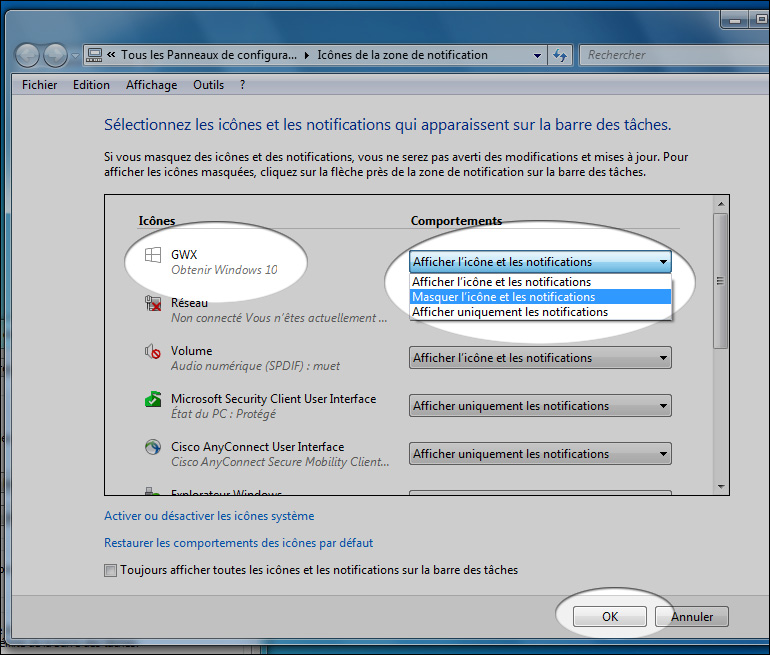This screenshot has width=770, height=655.
Task: Click the refresh button beside address bar
Action: pyautogui.click(x=561, y=55)
